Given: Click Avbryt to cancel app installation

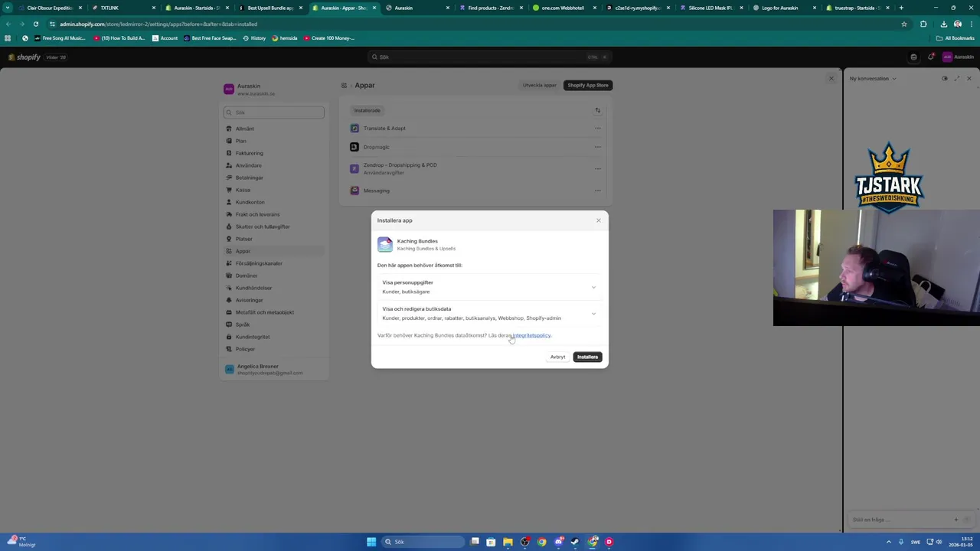Looking at the screenshot, I should pos(557,357).
